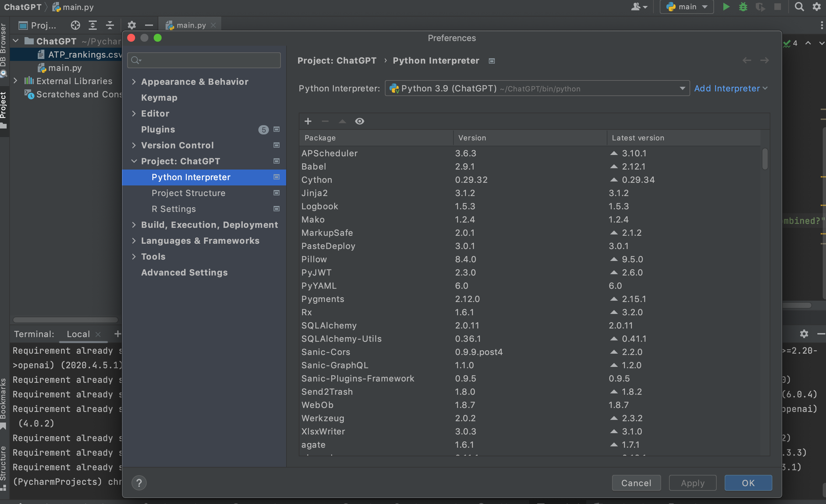Viewport: 826px width, 504px height.
Task: Open Search Everywhere magnifier icon
Action: [x=799, y=7]
